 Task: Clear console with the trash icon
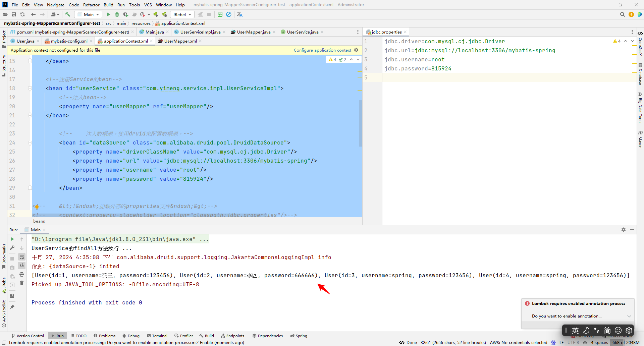pos(22,283)
